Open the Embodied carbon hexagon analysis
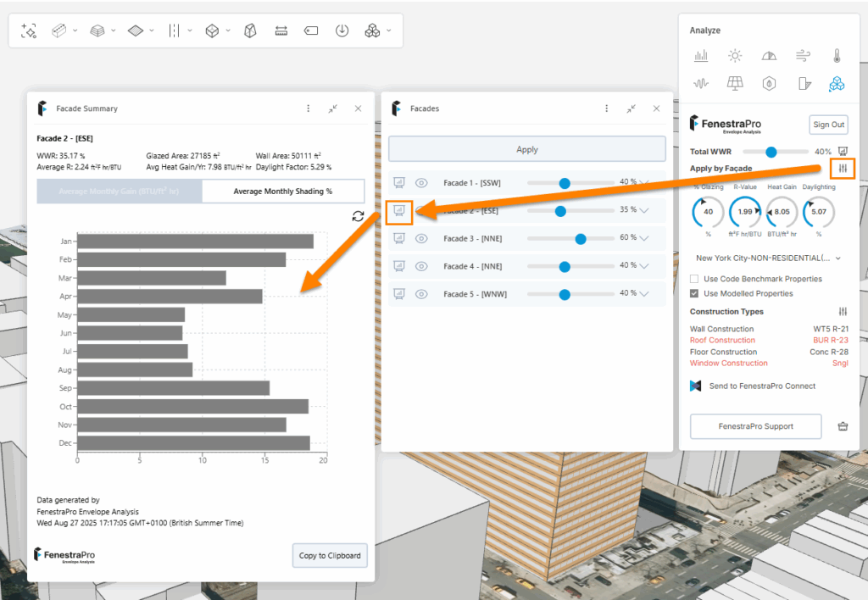 click(x=769, y=84)
